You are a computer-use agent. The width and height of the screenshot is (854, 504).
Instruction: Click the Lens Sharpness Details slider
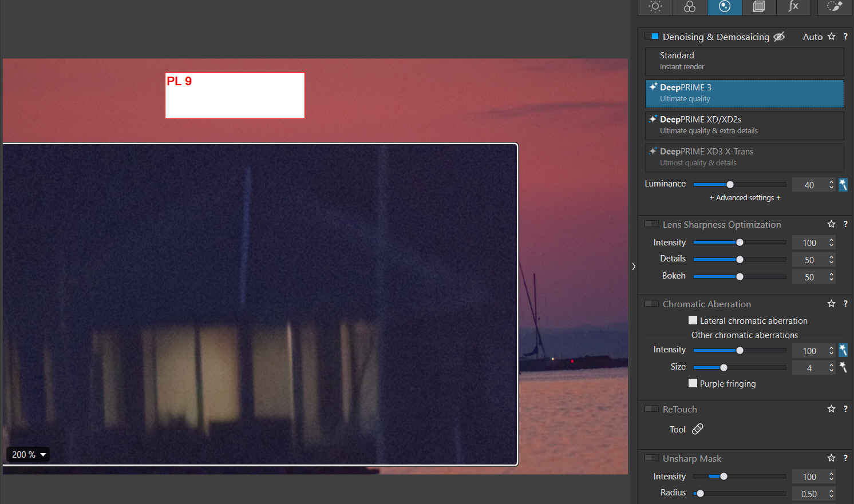[740, 260]
